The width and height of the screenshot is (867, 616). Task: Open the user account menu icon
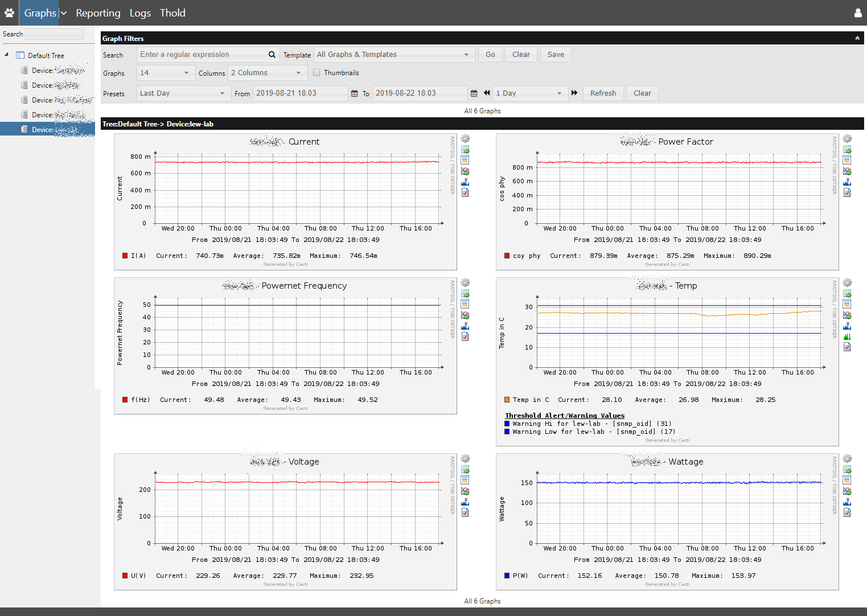858,13
